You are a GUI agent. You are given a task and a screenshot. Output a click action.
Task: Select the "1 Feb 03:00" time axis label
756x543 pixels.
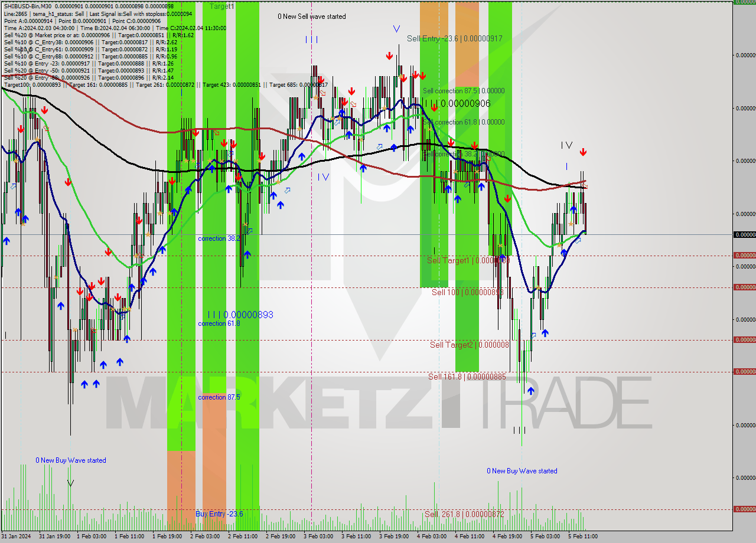point(92,537)
